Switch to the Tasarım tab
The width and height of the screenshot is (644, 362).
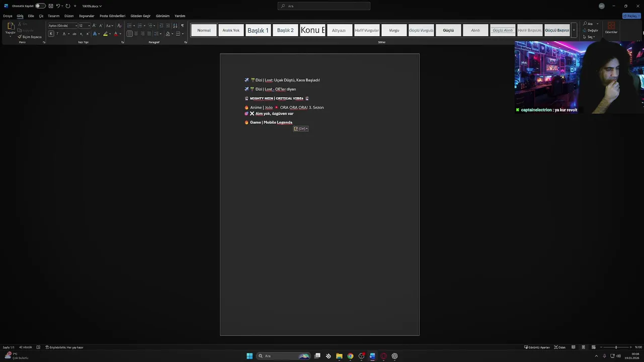[x=53, y=16]
